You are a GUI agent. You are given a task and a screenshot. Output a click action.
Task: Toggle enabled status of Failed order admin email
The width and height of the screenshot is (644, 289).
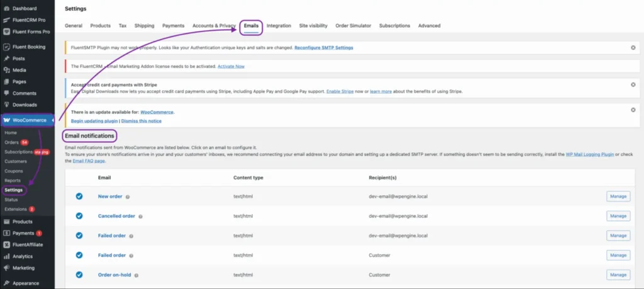pos(79,235)
